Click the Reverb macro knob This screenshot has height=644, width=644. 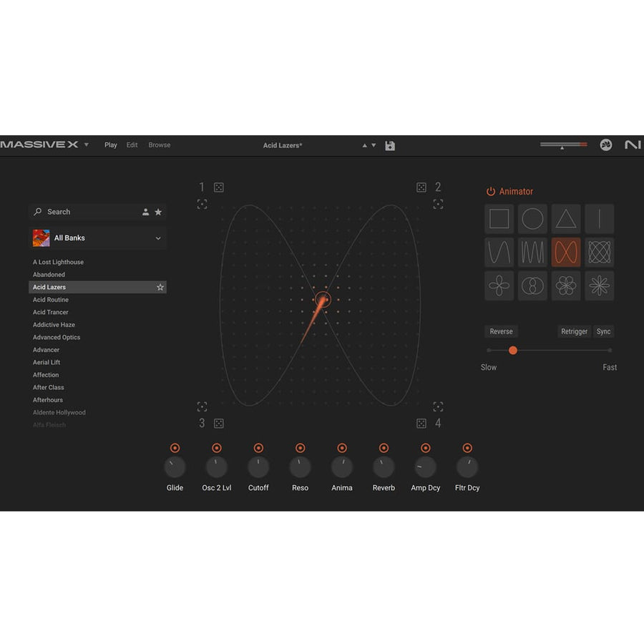tap(384, 467)
